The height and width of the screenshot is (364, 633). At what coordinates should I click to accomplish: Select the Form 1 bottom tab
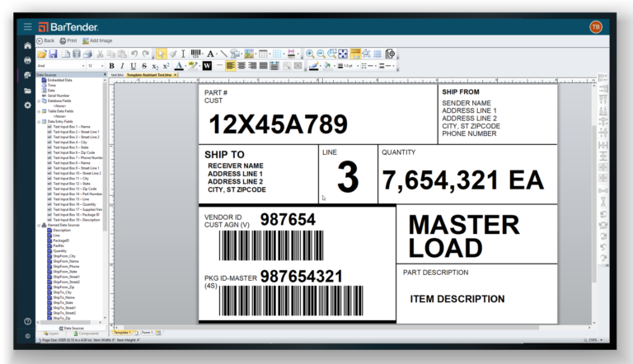tap(147, 333)
